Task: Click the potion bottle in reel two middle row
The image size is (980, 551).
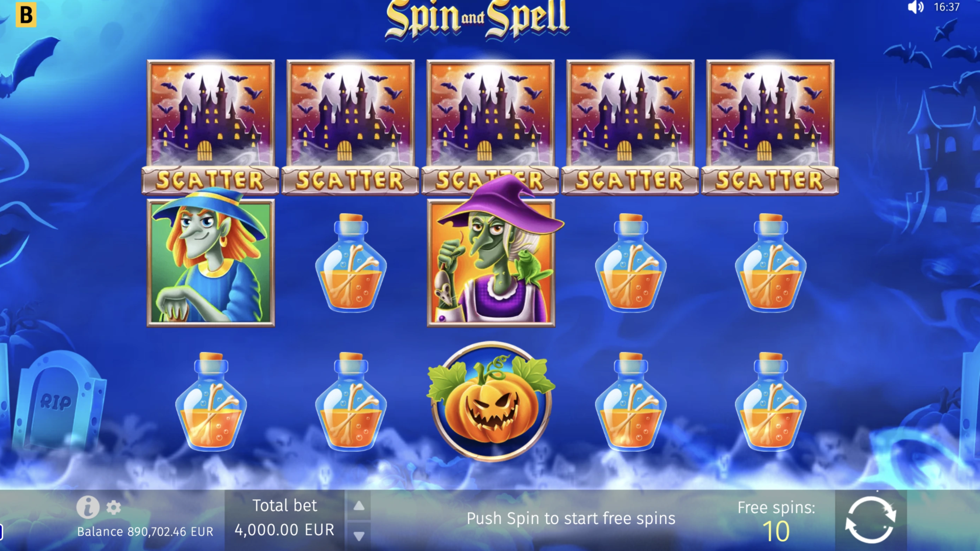Action: (351, 263)
